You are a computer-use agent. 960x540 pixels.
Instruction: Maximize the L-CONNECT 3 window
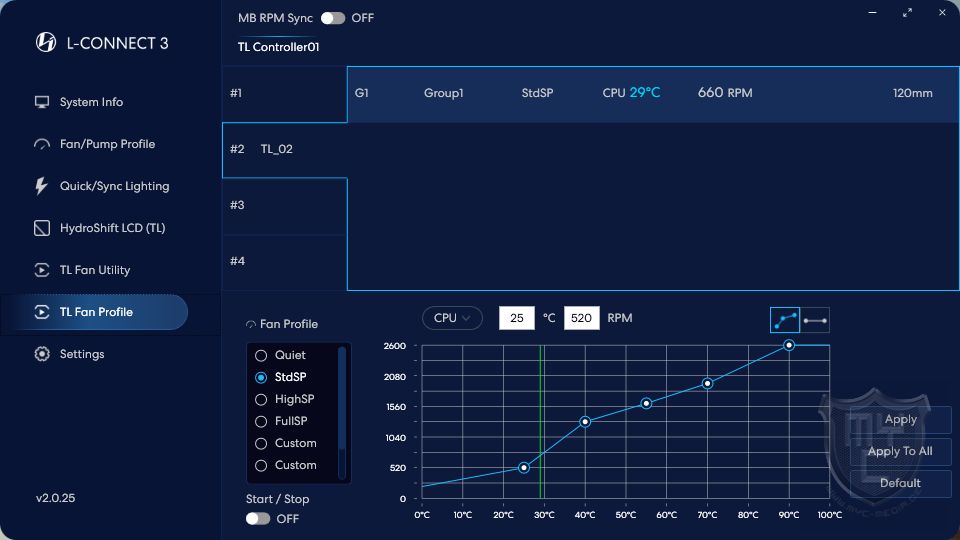[x=907, y=13]
